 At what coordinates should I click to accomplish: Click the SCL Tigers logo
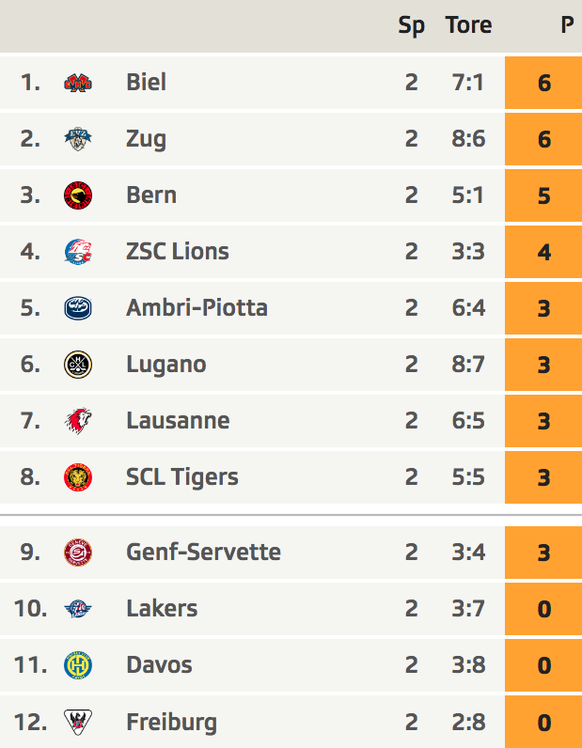[78, 477]
